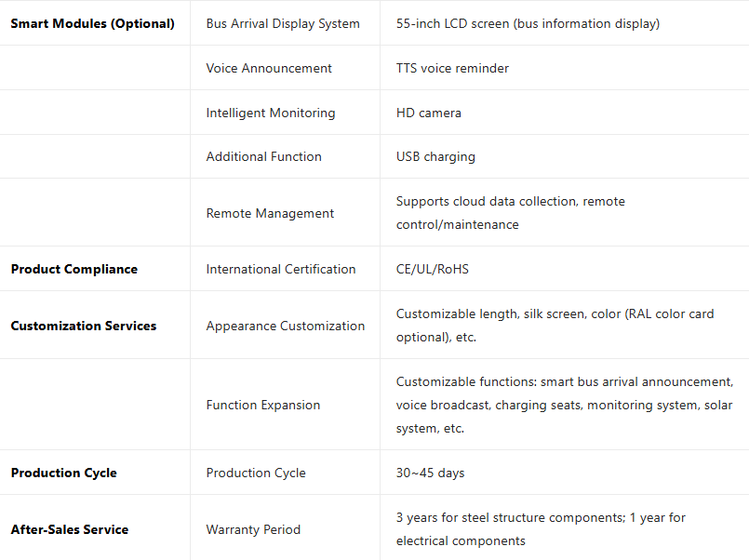Screen dimensions: 749x560
Task: Click the Customization Services row header
Action: pyautogui.click(x=84, y=326)
